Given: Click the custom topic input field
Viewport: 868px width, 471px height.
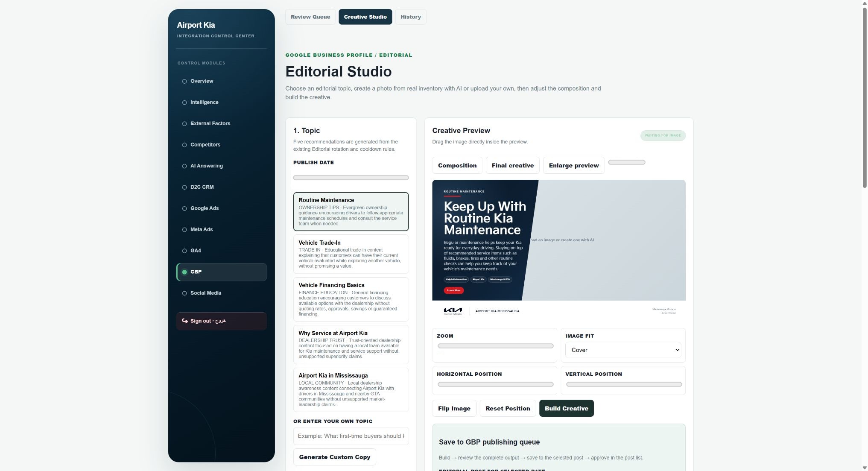Looking at the screenshot, I should click(x=351, y=436).
